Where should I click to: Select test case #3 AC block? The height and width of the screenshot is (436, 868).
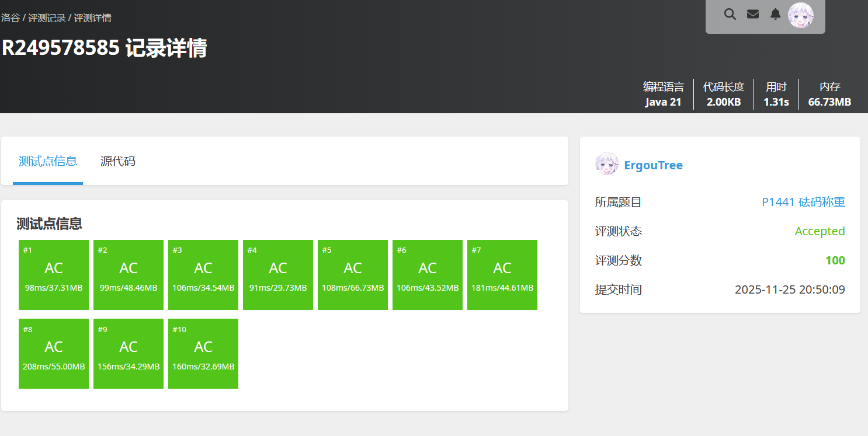pyautogui.click(x=203, y=275)
